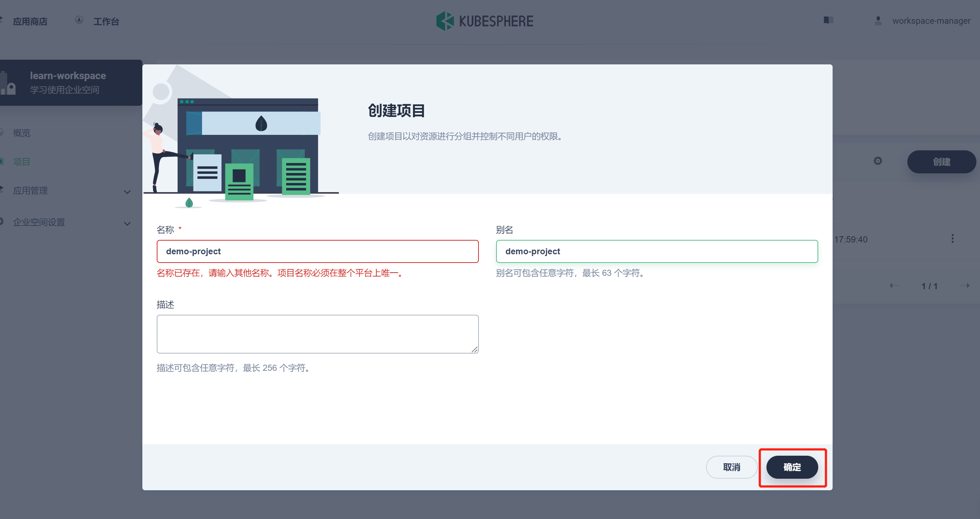Click inside the 描述 description textarea
This screenshot has height=519, width=980.
317,334
